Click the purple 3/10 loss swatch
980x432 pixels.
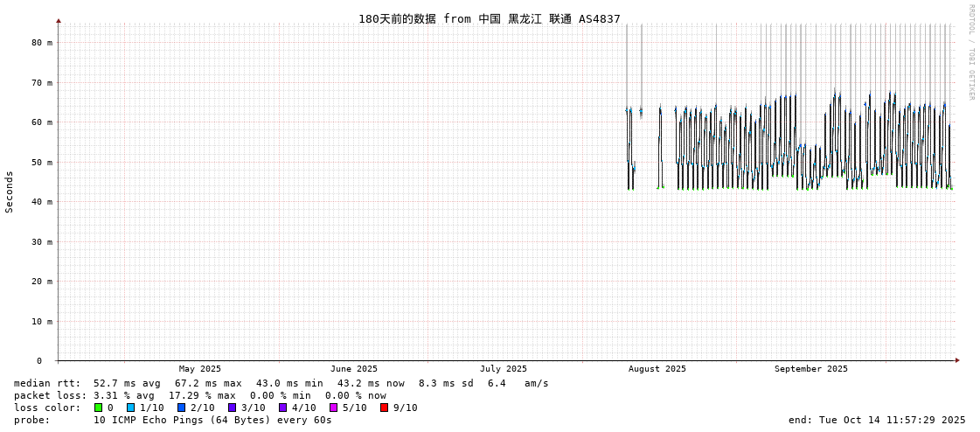pos(232,408)
